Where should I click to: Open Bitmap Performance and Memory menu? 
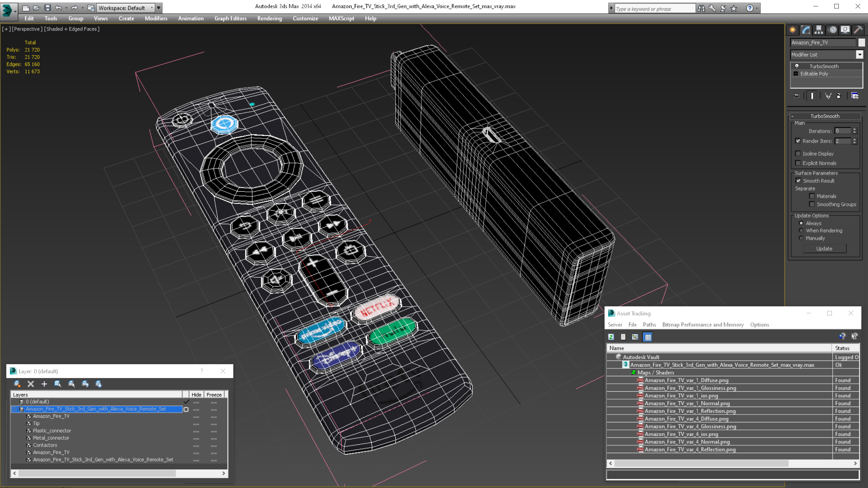click(x=703, y=325)
